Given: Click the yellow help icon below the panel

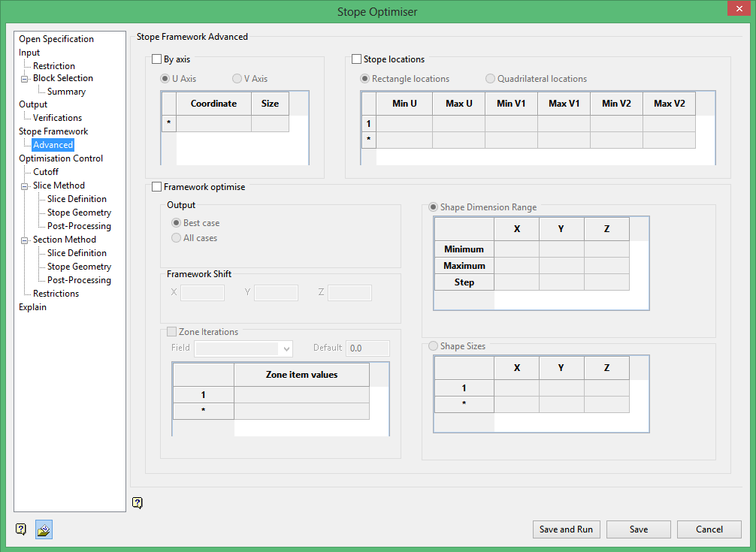Looking at the screenshot, I should [137, 503].
